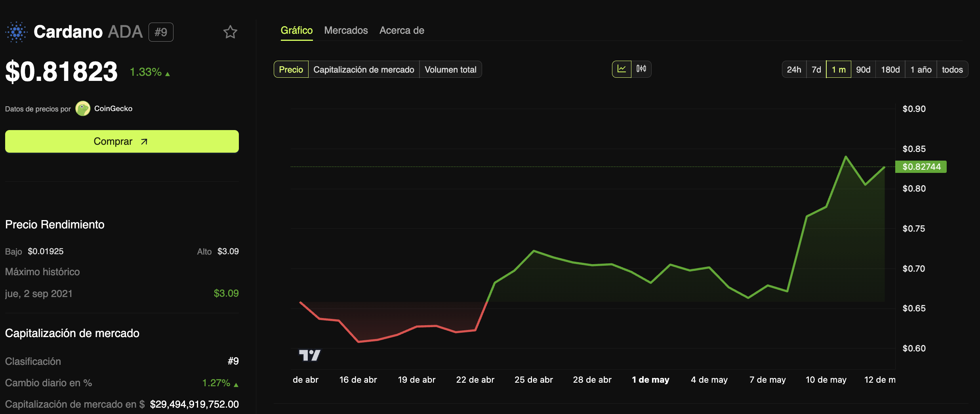Click the Alto $3.09 value
The width and height of the screenshot is (980, 414).
[x=228, y=251]
